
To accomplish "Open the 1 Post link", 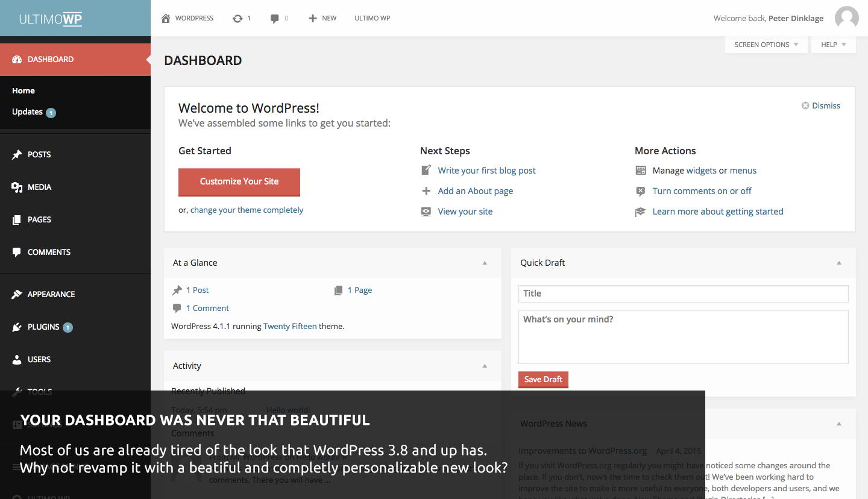I will (x=197, y=290).
